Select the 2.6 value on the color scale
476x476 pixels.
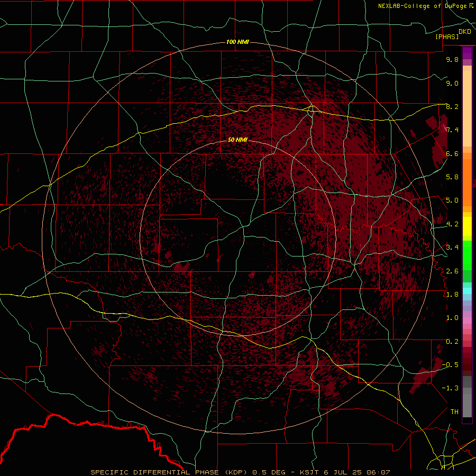[452, 271]
